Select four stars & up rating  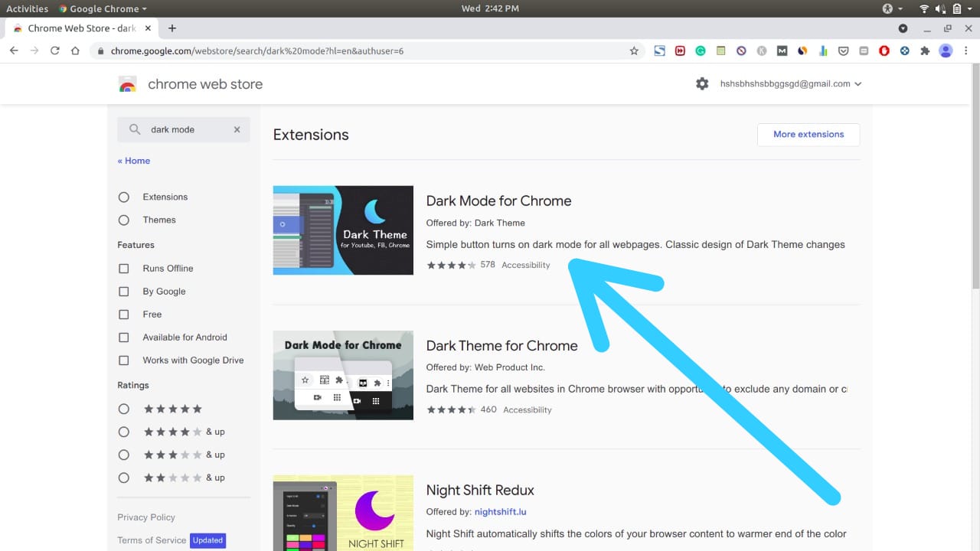click(124, 432)
